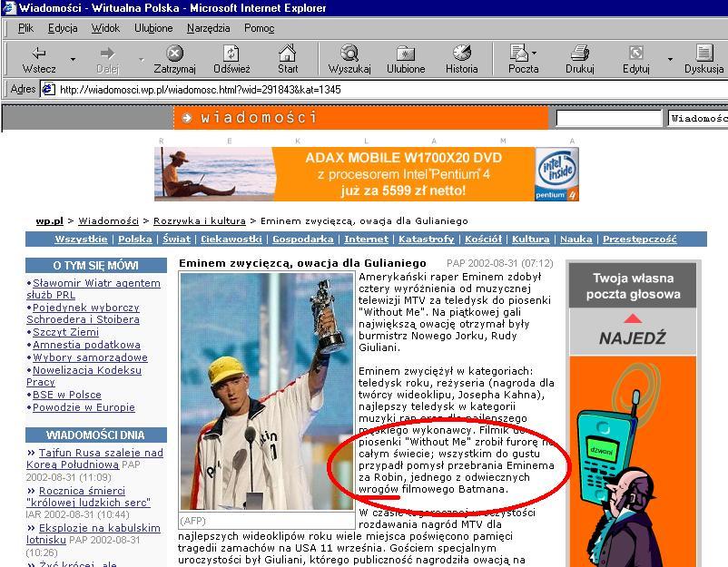Screen dimensions: 728x567
Task: Click the wp.pl breadcrumb link
Action: (50, 220)
